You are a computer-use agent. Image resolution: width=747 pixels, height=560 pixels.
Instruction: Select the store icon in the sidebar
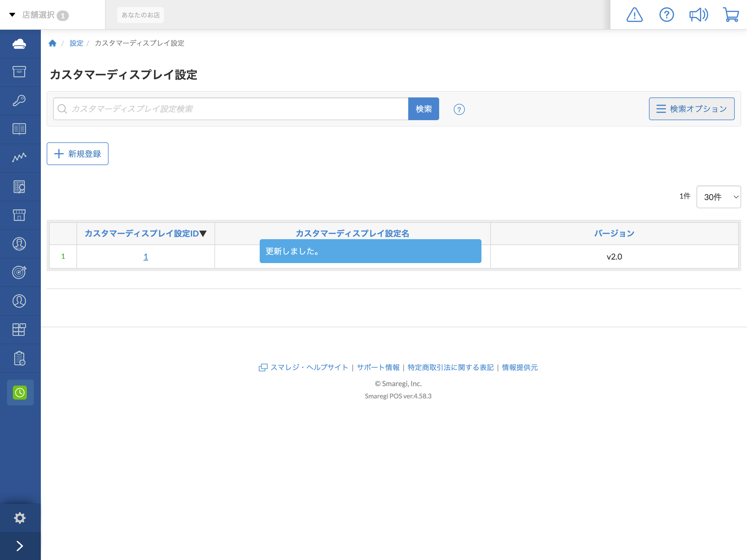[x=20, y=215]
